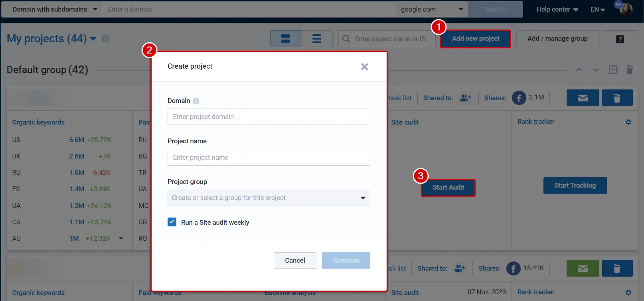644x301 pixels.
Task: Open Domain with subdomains dropdown
Action: click(52, 9)
